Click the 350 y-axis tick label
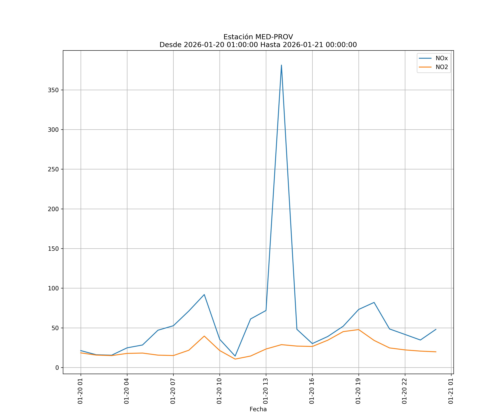 click(x=53, y=90)
